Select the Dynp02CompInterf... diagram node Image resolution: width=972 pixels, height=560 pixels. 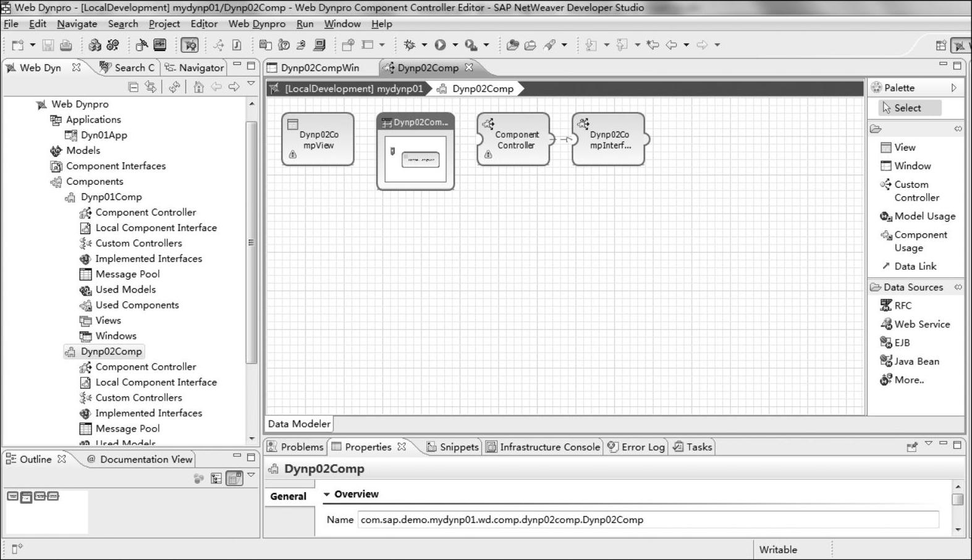tap(609, 140)
